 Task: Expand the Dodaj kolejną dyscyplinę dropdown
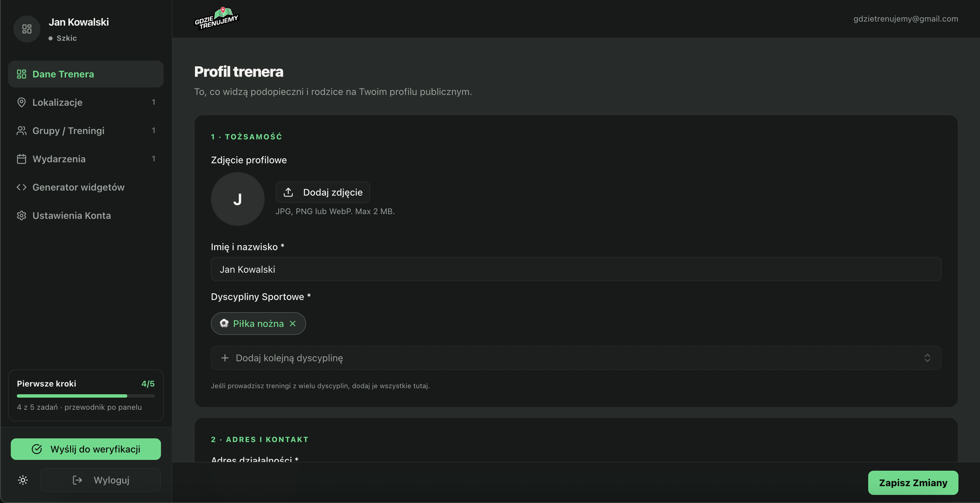point(576,358)
